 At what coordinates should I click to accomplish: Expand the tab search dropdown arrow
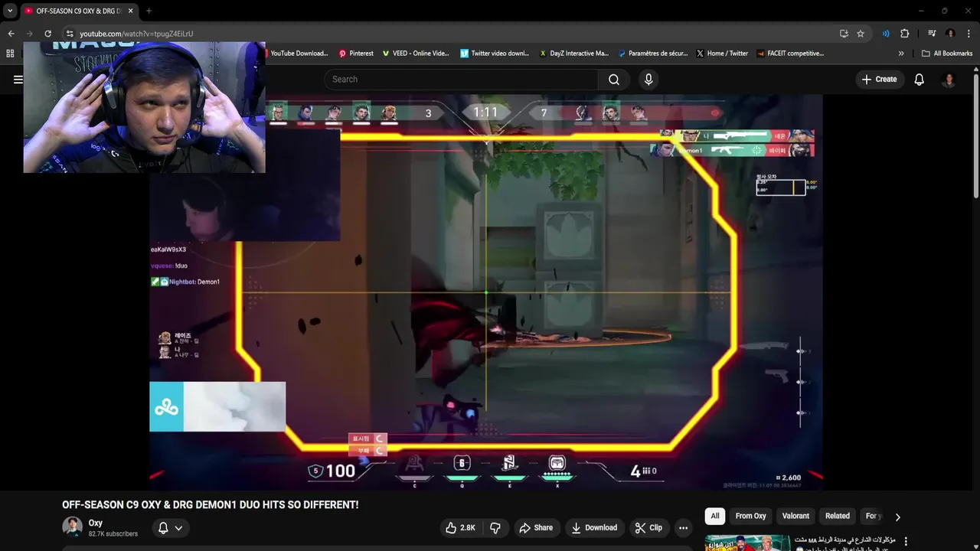pyautogui.click(x=10, y=11)
